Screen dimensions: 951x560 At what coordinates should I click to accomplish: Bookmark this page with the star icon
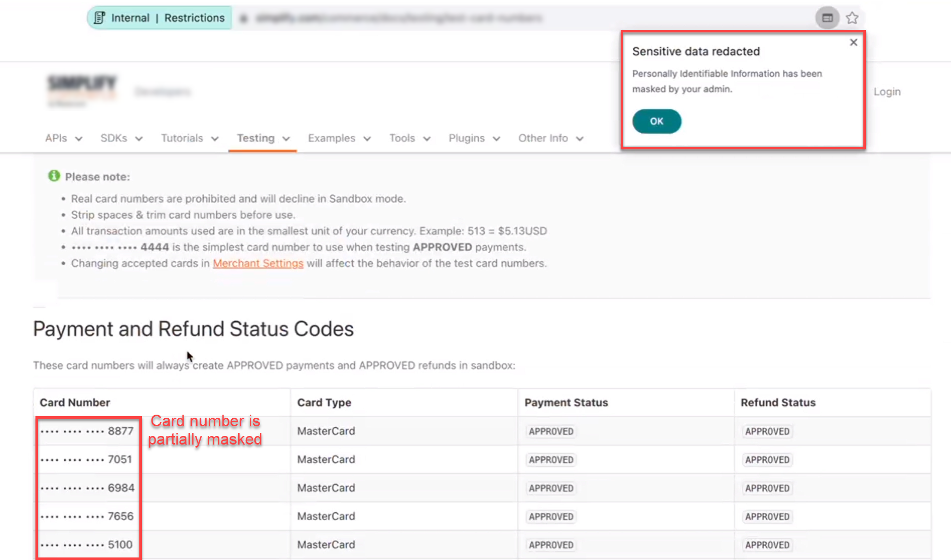tap(852, 18)
